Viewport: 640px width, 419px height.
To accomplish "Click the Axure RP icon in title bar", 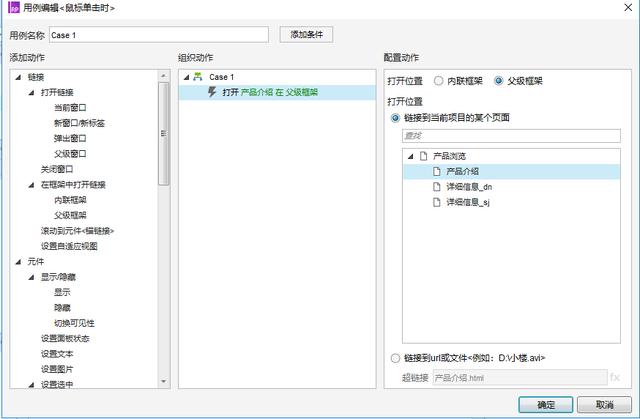I will point(13,7).
